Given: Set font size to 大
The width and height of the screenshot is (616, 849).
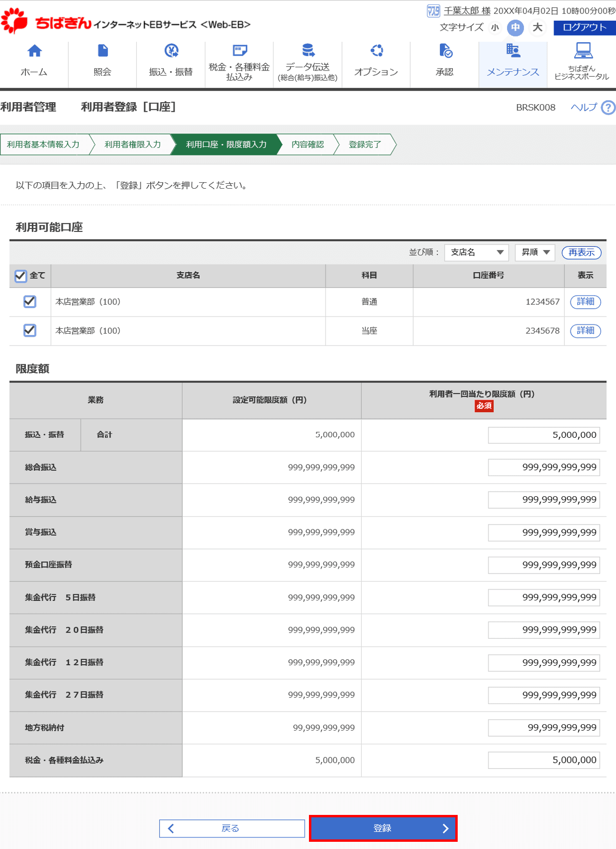Looking at the screenshot, I should click(537, 27).
